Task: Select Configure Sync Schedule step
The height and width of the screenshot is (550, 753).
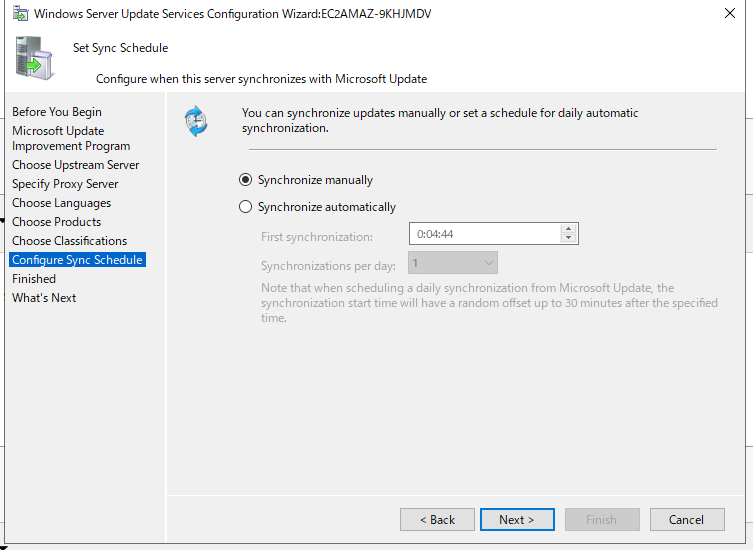Action: click(x=77, y=260)
